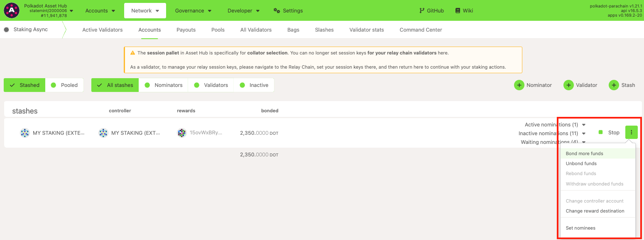
Task: Select the All stashes filter
Action: [x=115, y=85]
